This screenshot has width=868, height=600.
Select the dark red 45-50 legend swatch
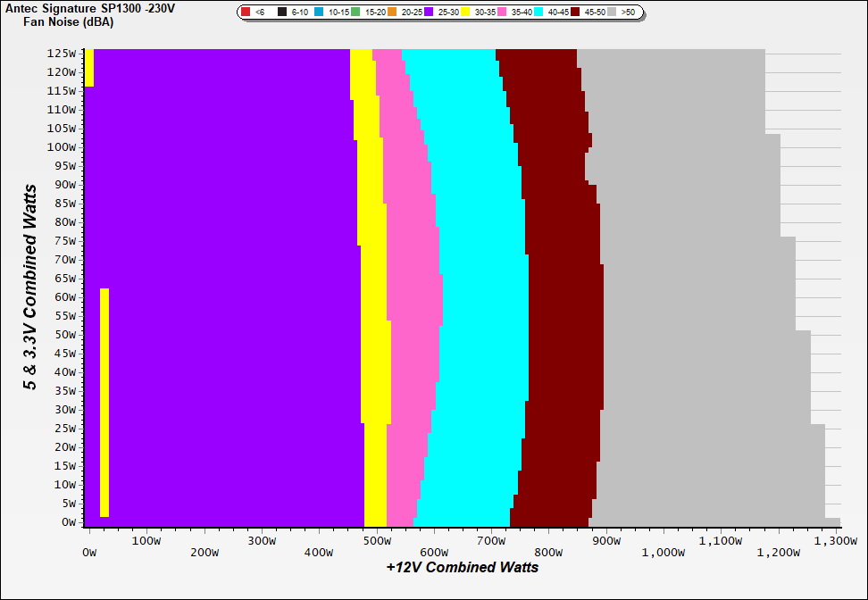(x=576, y=12)
